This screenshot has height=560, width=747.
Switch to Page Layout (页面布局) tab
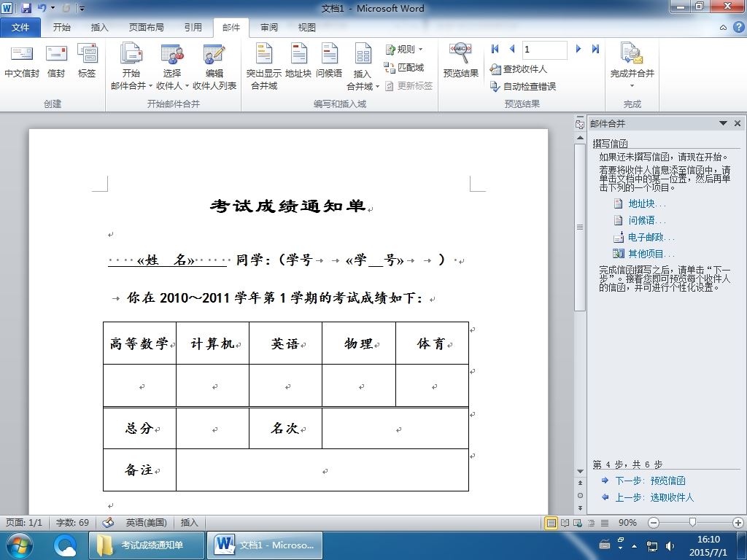(146, 28)
